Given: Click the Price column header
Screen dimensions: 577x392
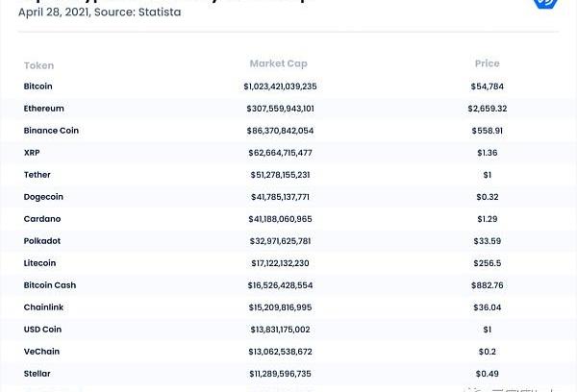Looking at the screenshot, I should (x=487, y=64).
